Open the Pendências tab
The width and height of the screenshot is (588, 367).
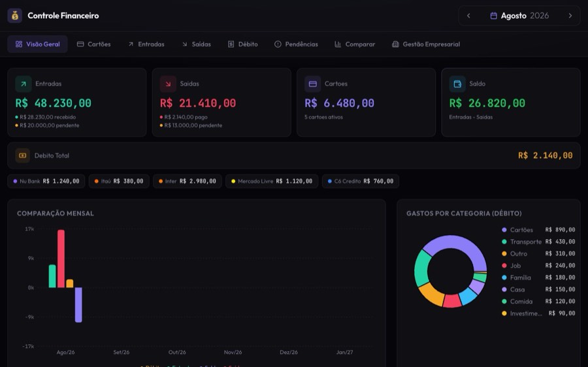pyautogui.click(x=296, y=44)
